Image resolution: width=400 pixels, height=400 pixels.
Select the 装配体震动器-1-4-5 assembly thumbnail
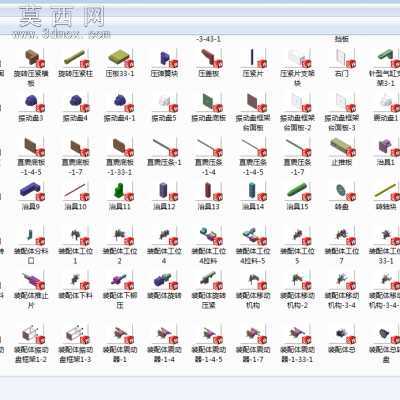(209, 334)
